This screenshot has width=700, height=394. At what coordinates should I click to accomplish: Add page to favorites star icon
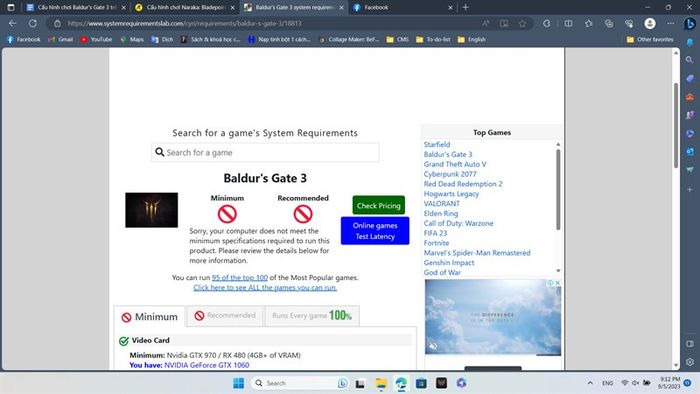click(522, 23)
